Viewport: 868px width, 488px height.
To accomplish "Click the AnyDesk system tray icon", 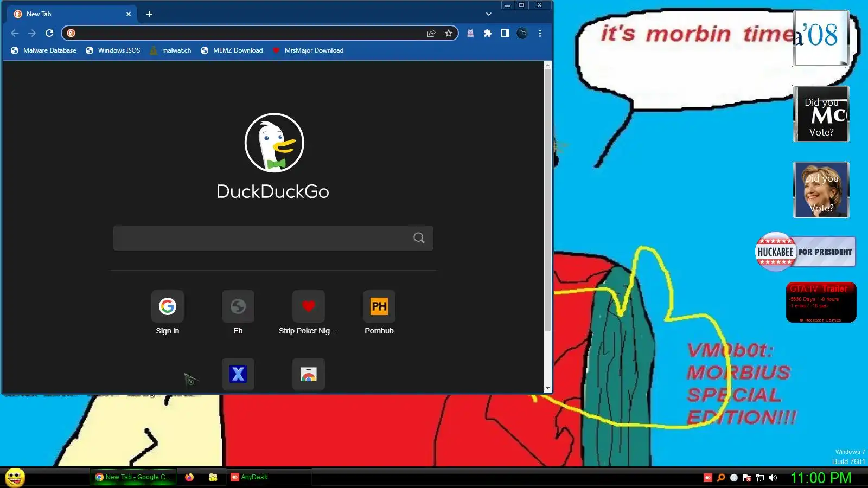I will tap(708, 478).
